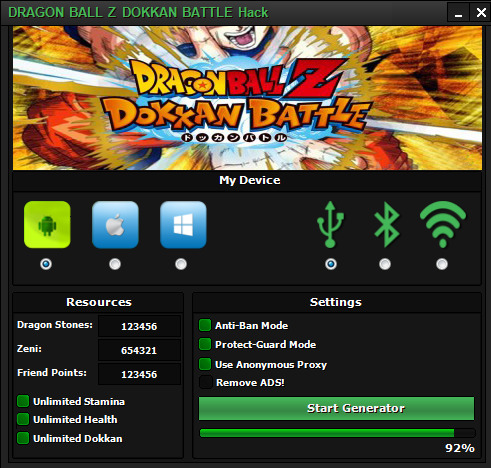Choose the Bluetooth connection icon
The height and width of the screenshot is (468, 491).
[386, 224]
